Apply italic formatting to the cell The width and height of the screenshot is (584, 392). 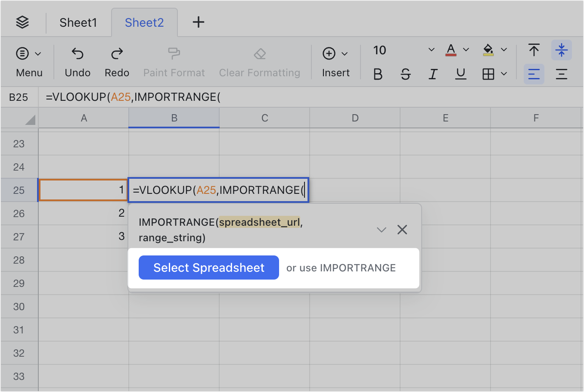[433, 74]
